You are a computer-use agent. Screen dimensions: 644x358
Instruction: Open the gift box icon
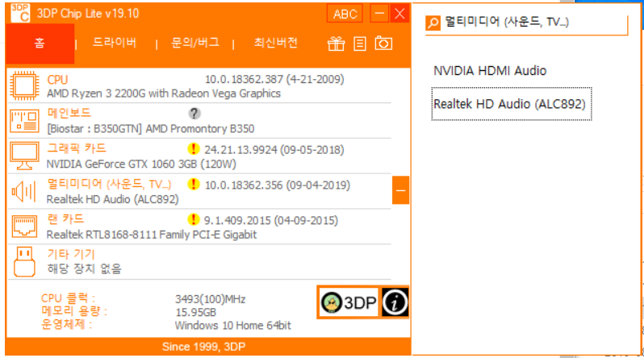tap(336, 44)
